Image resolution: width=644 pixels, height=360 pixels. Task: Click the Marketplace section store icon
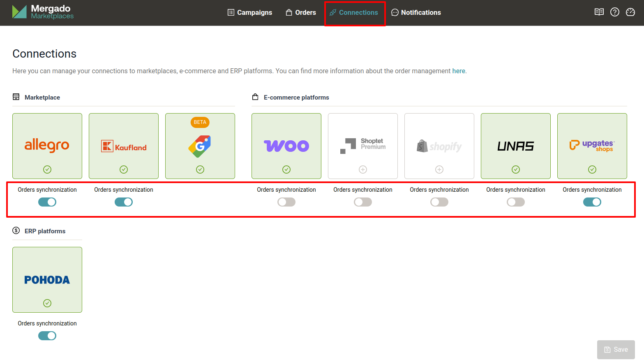tap(16, 97)
